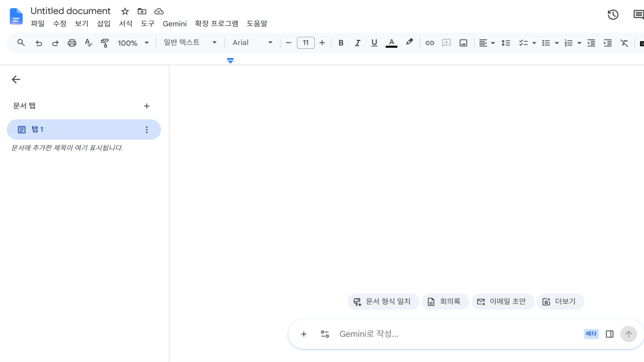Expand checklist options arrow
Image resolution: width=644 pixels, height=362 pixels.
click(534, 43)
